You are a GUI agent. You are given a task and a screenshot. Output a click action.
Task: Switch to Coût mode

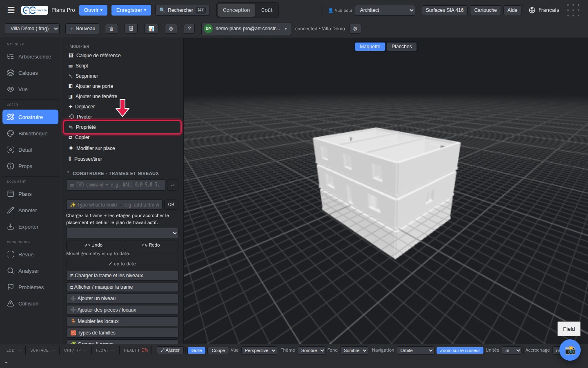(x=267, y=10)
